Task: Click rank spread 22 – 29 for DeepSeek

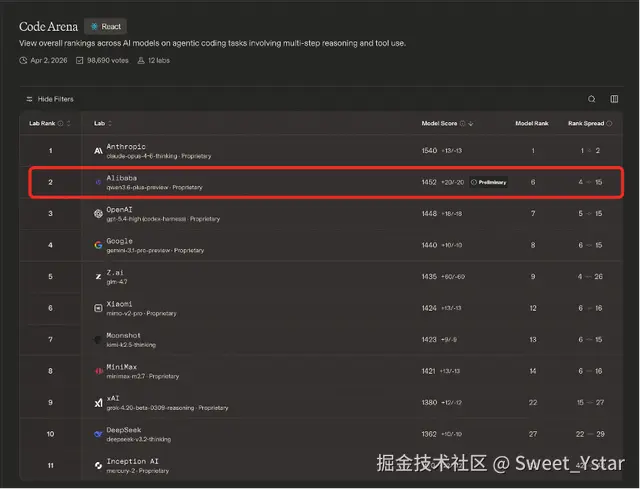Action: tap(590, 434)
